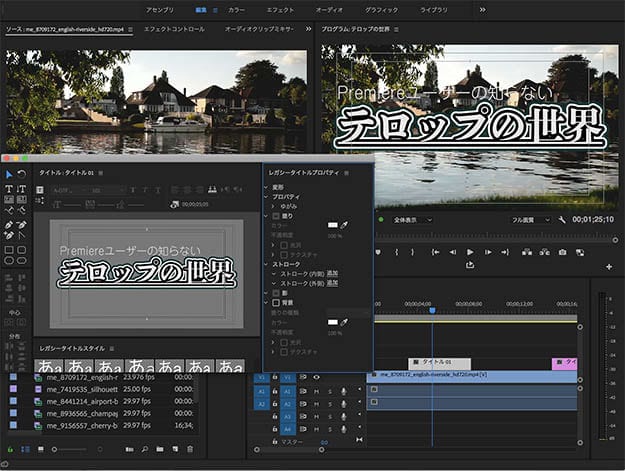625x471 pixels.
Task: Click the Tab Stops icon in Titler toolbar
Action: click(x=212, y=189)
